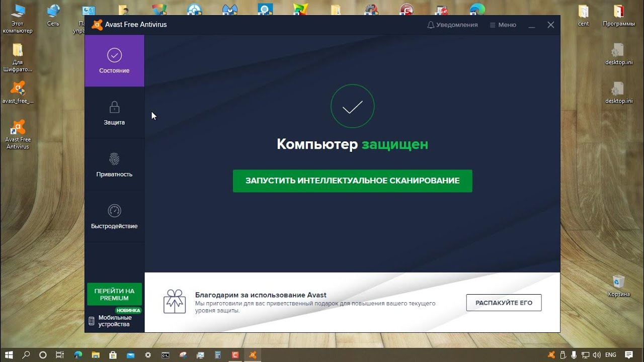The width and height of the screenshot is (644, 362).
Task: Open Мобильные устройства mobile devices link
Action: [110, 321]
